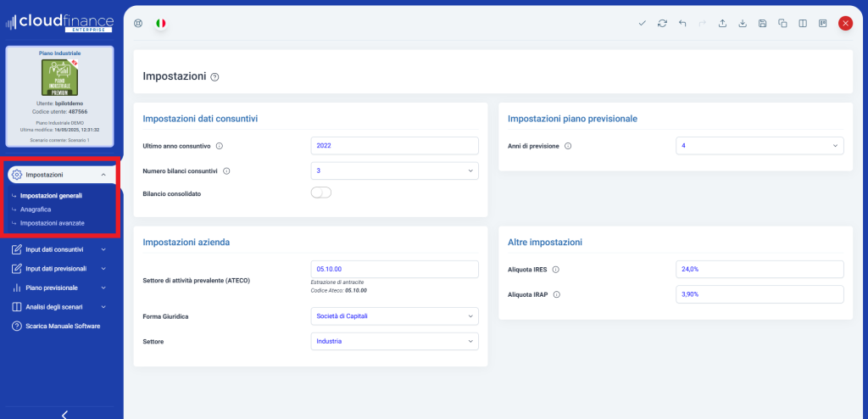868x419 pixels.
Task: Collapse the Impostazioni sidebar chevron
Action: pyautogui.click(x=103, y=175)
